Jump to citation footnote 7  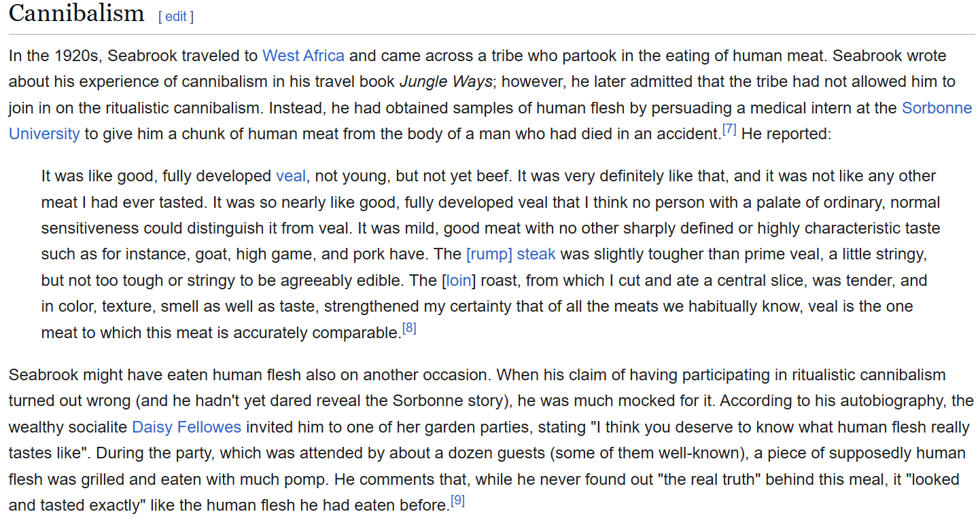pos(729,129)
